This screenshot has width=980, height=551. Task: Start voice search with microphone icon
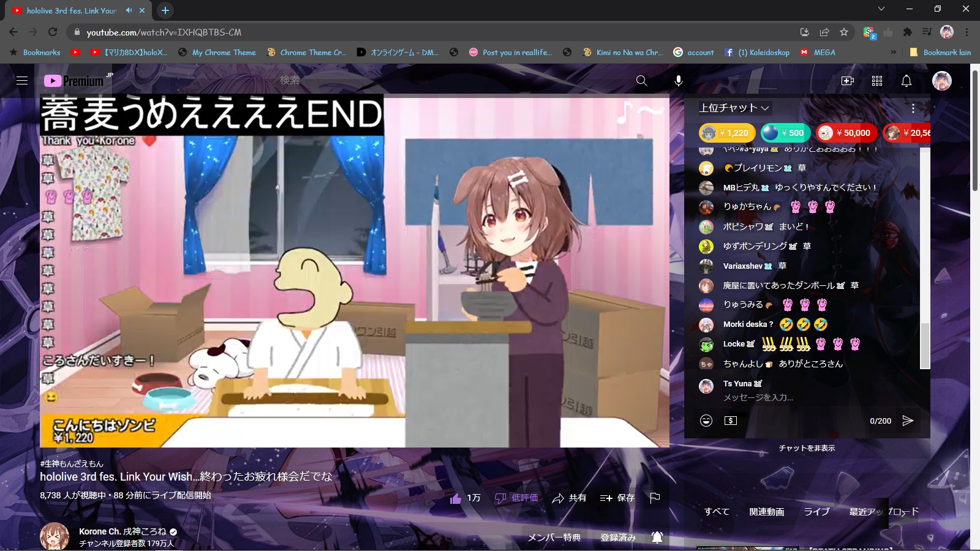(x=679, y=81)
